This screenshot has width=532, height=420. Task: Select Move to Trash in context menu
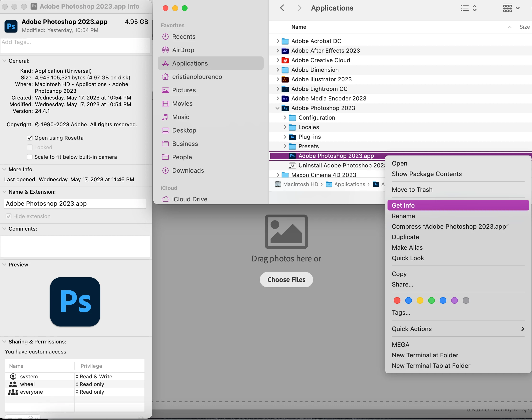(x=412, y=190)
